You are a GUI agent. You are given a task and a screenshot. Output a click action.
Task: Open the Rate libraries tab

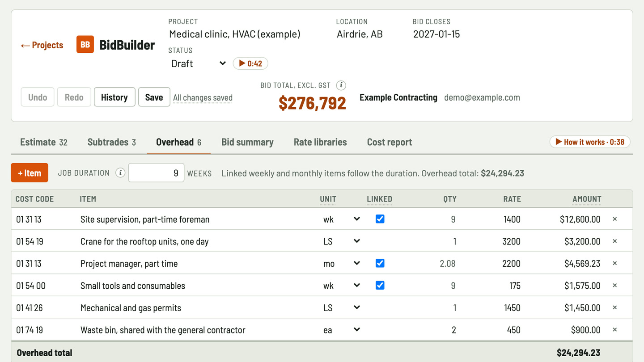click(x=320, y=142)
